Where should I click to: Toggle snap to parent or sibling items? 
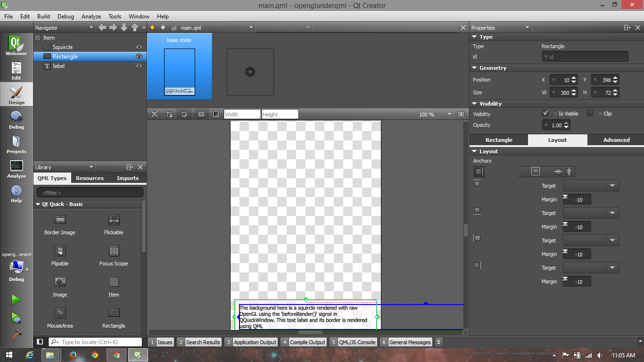(169, 114)
